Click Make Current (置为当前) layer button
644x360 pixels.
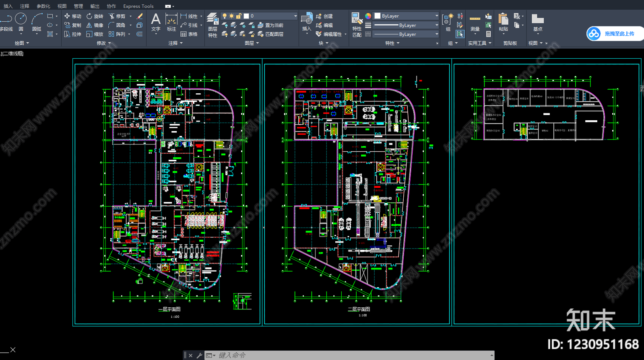point(270,25)
